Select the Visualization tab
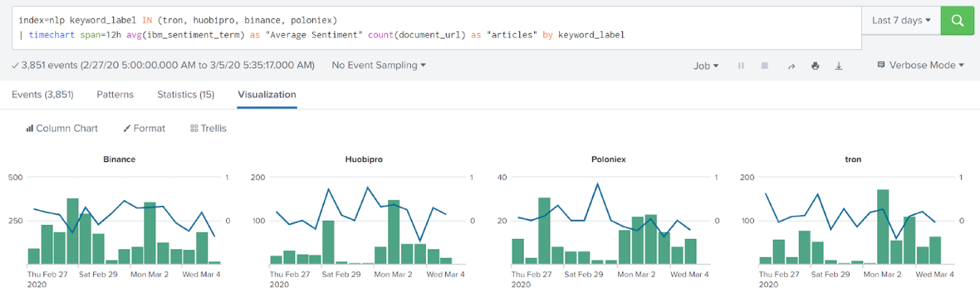Viewport: 980px width, 302px height. click(x=267, y=95)
